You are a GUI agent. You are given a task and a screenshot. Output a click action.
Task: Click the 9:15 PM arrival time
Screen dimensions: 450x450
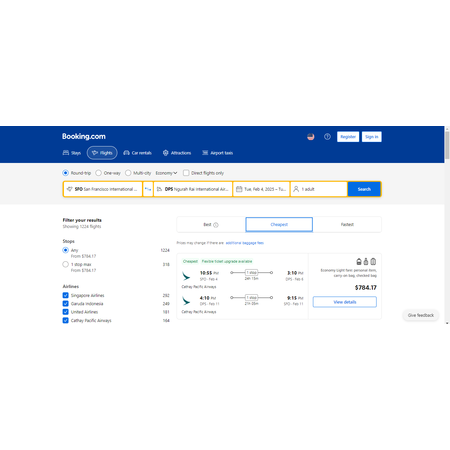[295, 298]
